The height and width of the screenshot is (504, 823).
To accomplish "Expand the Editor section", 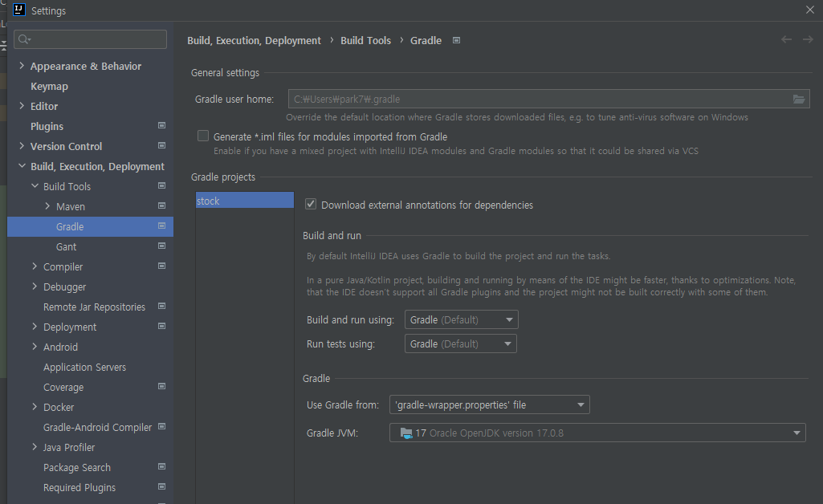I will pyautogui.click(x=22, y=105).
